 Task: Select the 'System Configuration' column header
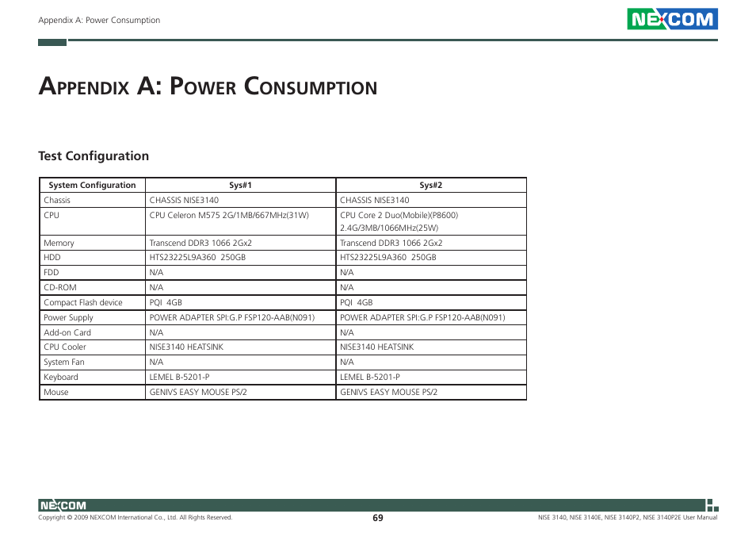(92, 186)
